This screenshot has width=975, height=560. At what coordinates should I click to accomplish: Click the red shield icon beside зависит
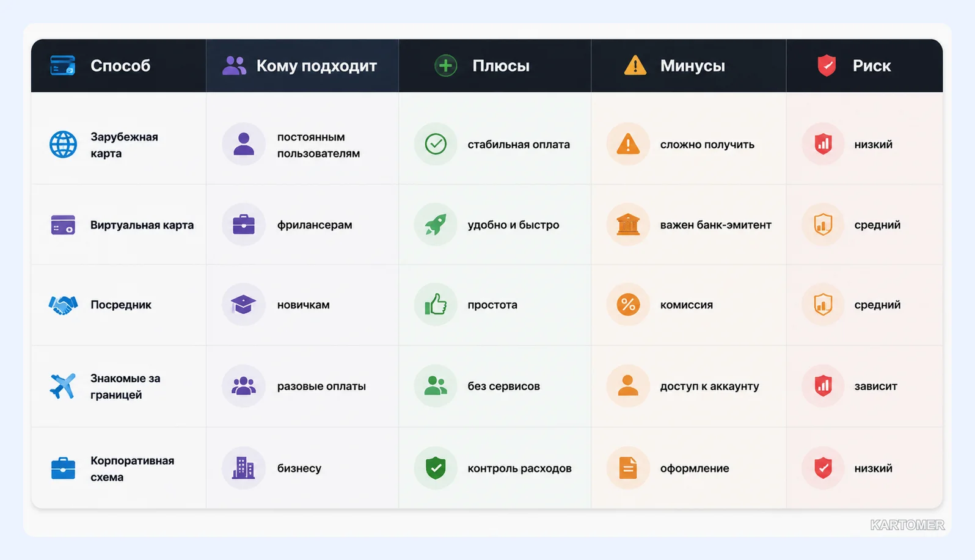pos(823,386)
